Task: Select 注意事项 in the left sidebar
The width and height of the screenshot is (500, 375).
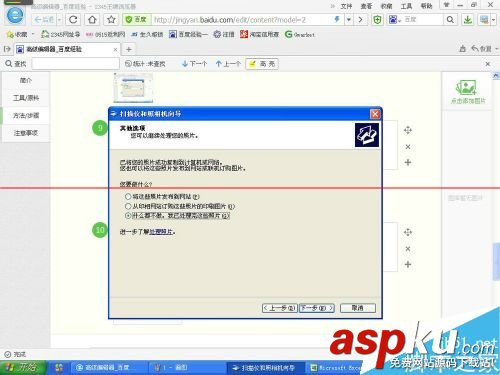Action: tap(26, 133)
